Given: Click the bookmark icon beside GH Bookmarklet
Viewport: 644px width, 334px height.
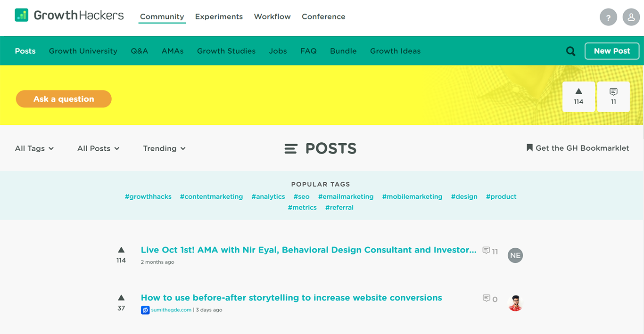Looking at the screenshot, I should click(529, 148).
